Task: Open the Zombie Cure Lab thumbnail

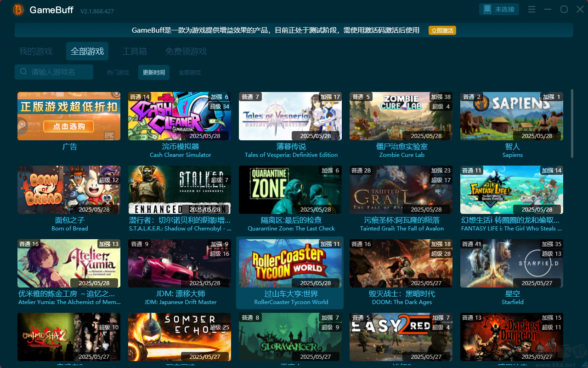Action: tap(401, 116)
